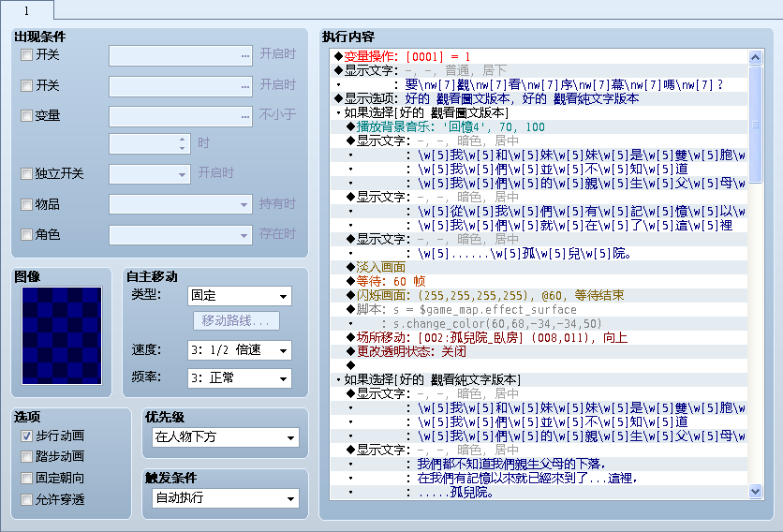Select the 淡入画面 command
783x532 pixels.
tap(539, 267)
